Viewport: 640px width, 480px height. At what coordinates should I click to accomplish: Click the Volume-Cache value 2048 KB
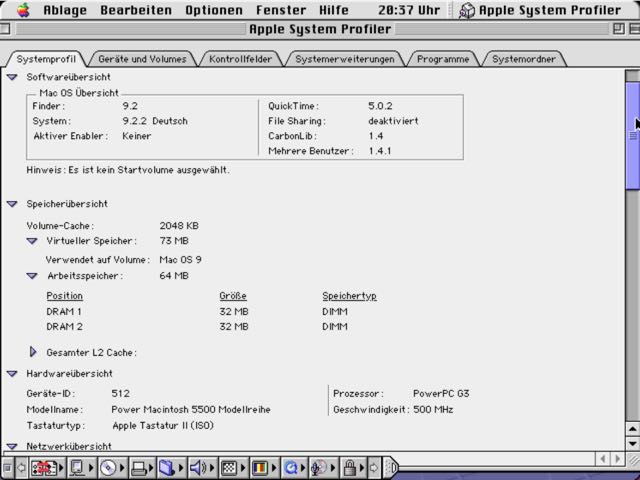pyautogui.click(x=179, y=226)
